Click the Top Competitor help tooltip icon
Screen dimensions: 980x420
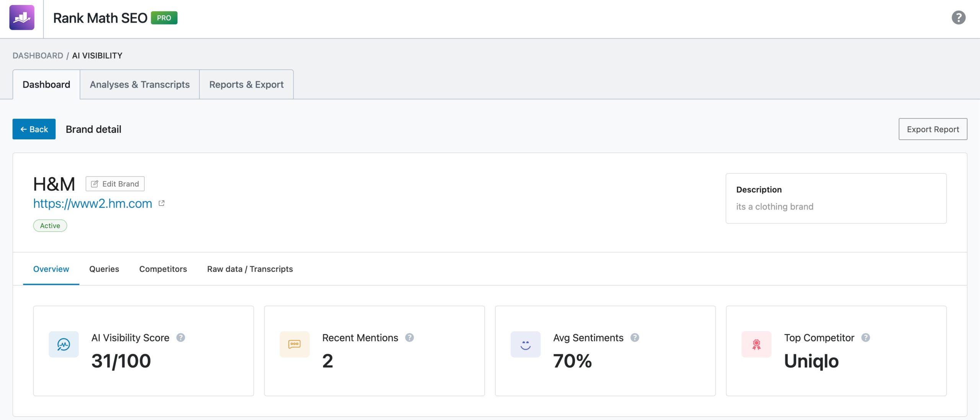pos(866,338)
